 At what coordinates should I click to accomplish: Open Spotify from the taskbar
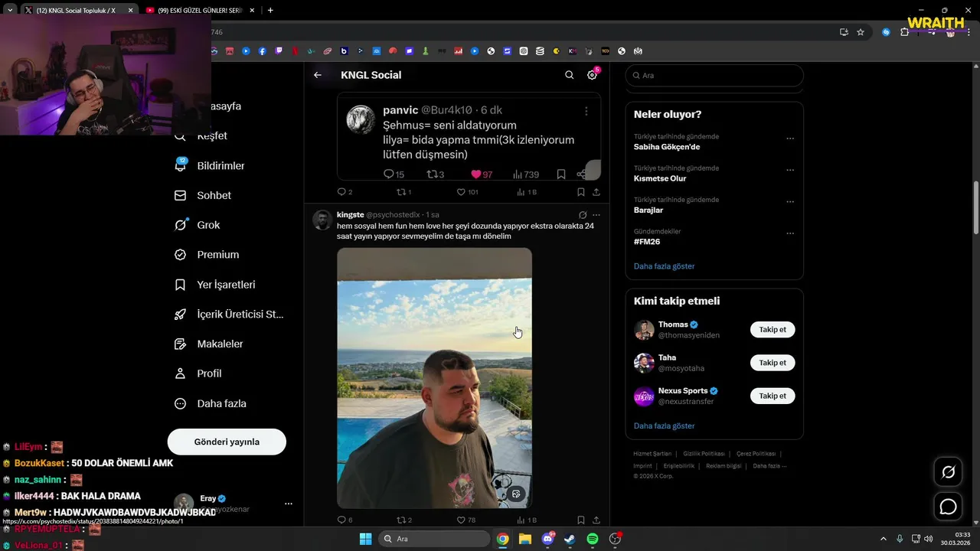[592, 539]
